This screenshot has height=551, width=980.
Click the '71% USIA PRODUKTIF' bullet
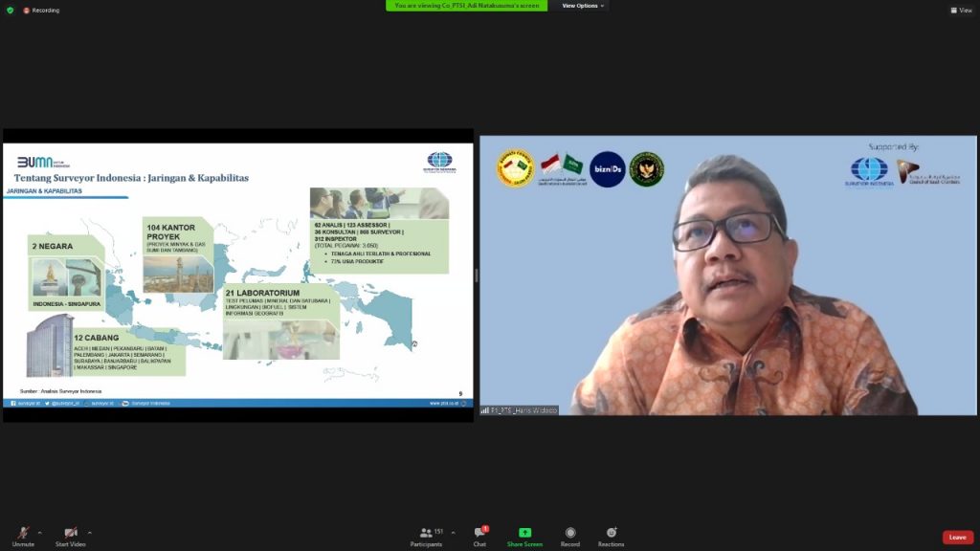coord(358,261)
